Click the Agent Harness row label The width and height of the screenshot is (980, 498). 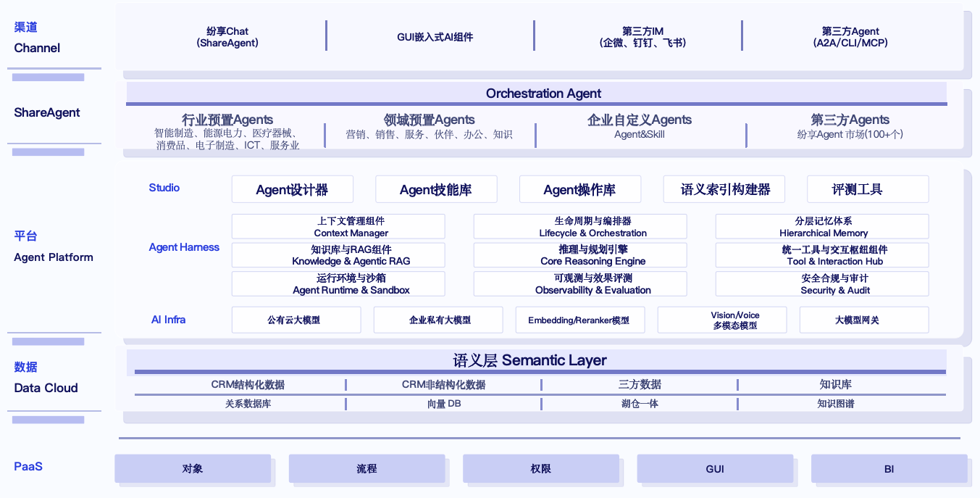[184, 247]
